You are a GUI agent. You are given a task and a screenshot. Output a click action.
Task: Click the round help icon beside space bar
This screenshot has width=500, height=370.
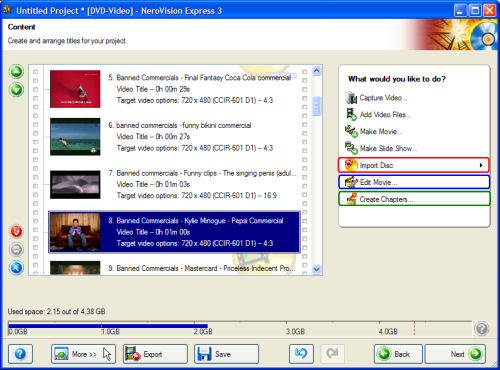tap(482, 328)
